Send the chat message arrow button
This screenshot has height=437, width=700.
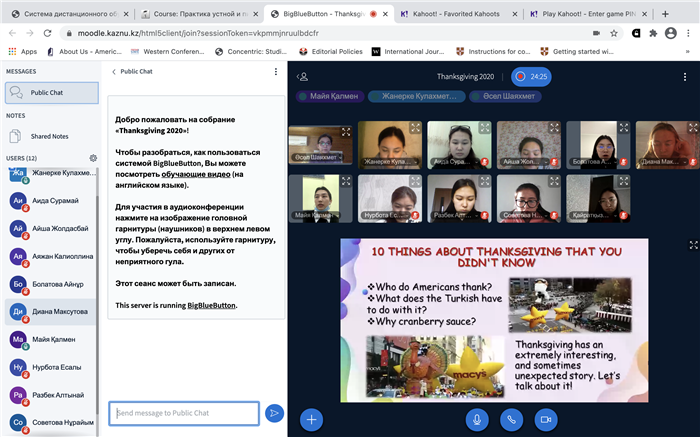click(x=275, y=412)
